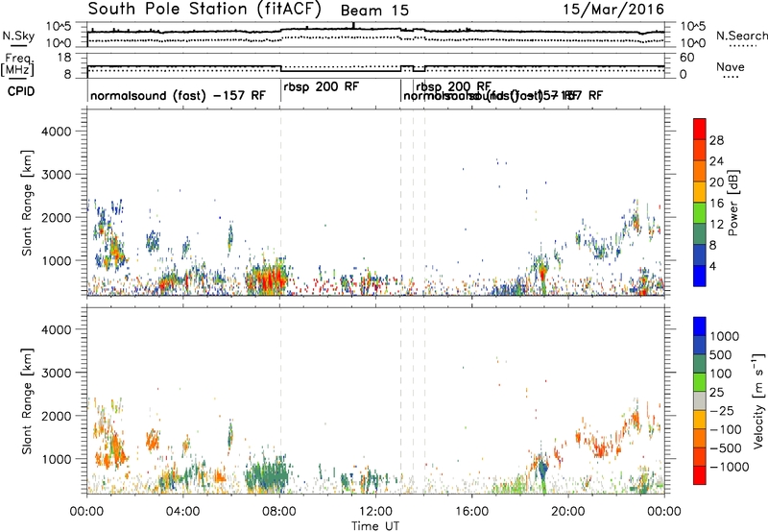The image size is (768, 532).
Task: Select the '4000' tick on Power panel
Action: pyautogui.click(x=57, y=132)
